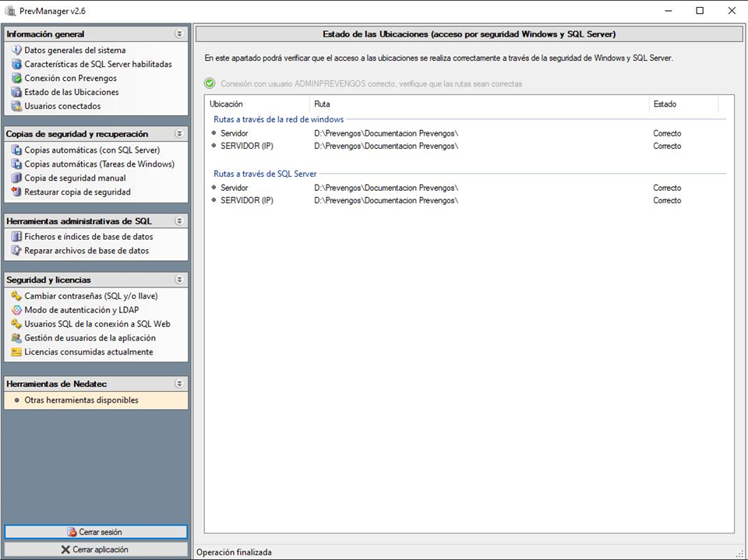The image size is (748, 560).
Task: Click the Usuarios conectados icon
Action: 16,107
